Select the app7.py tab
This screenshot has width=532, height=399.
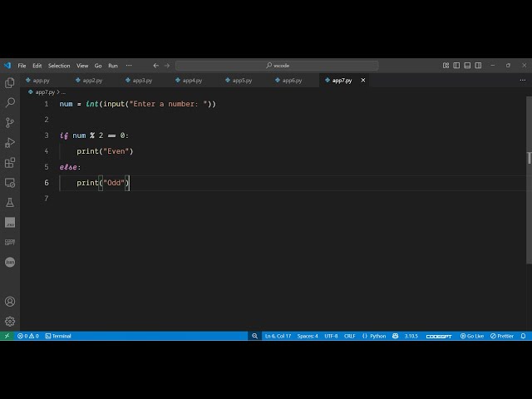[x=342, y=81]
